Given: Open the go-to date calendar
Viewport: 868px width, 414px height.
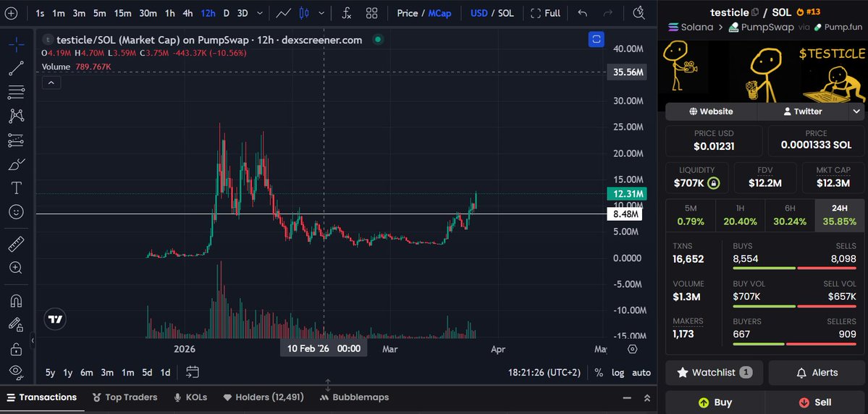Looking at the screenshot, I should [193, 372].
